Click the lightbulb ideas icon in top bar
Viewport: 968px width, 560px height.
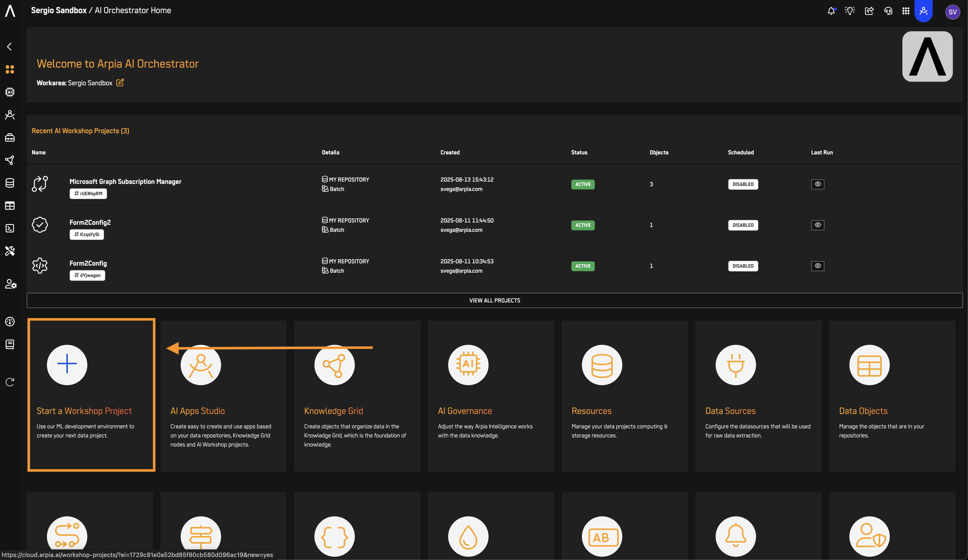tap(850, 11)
